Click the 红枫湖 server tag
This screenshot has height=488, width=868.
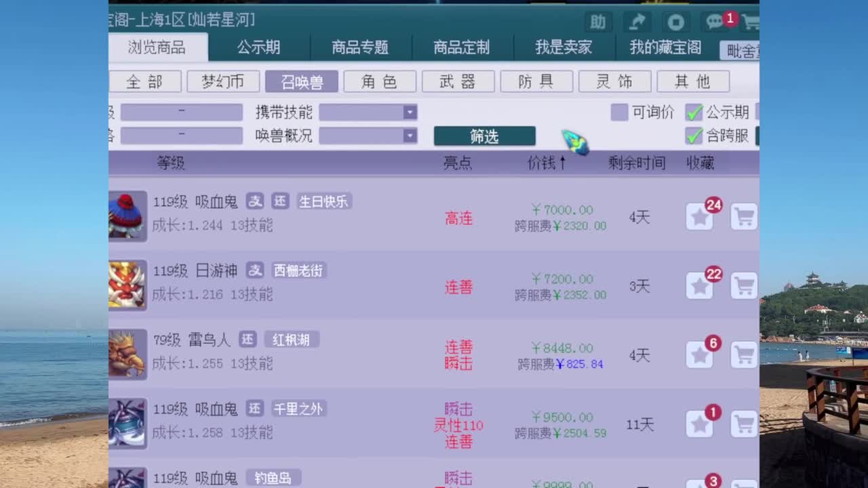(x=292, y=340)
